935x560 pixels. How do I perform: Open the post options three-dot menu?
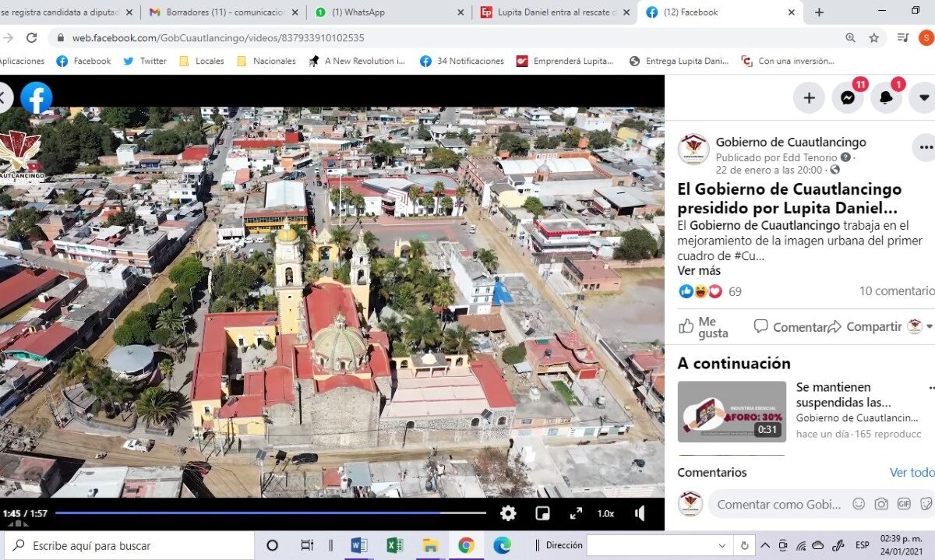[926, 147]
